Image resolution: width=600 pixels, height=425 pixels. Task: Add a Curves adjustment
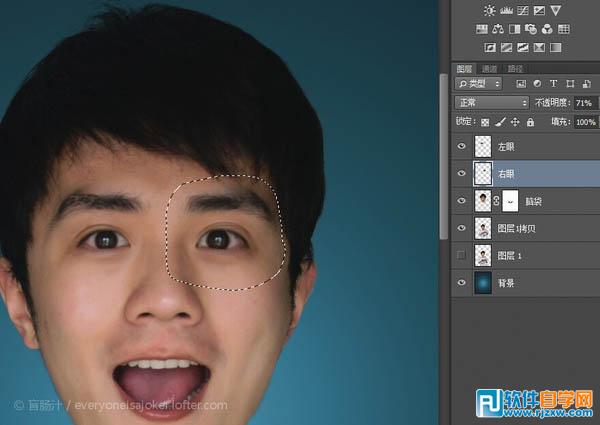tap(523, 11)
